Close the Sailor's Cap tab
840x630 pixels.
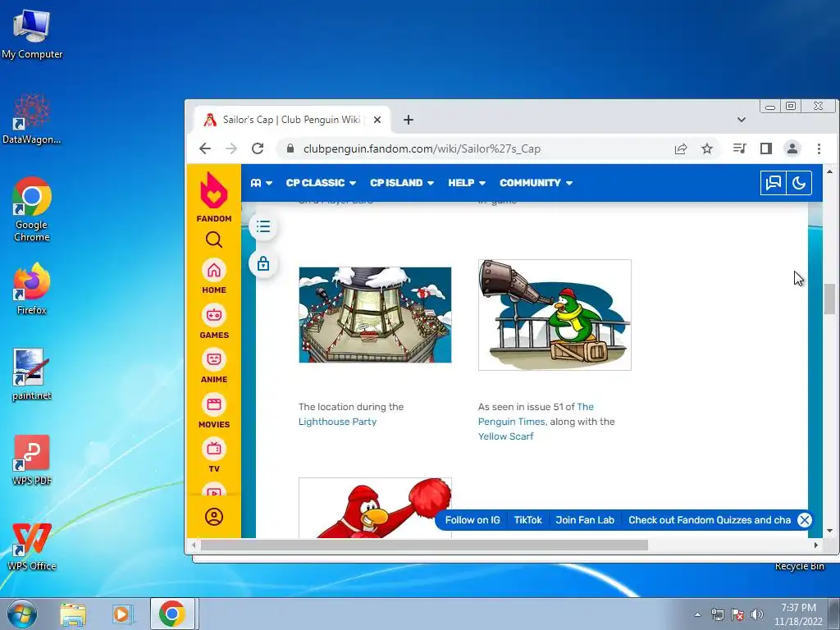(x=377, y=120)
